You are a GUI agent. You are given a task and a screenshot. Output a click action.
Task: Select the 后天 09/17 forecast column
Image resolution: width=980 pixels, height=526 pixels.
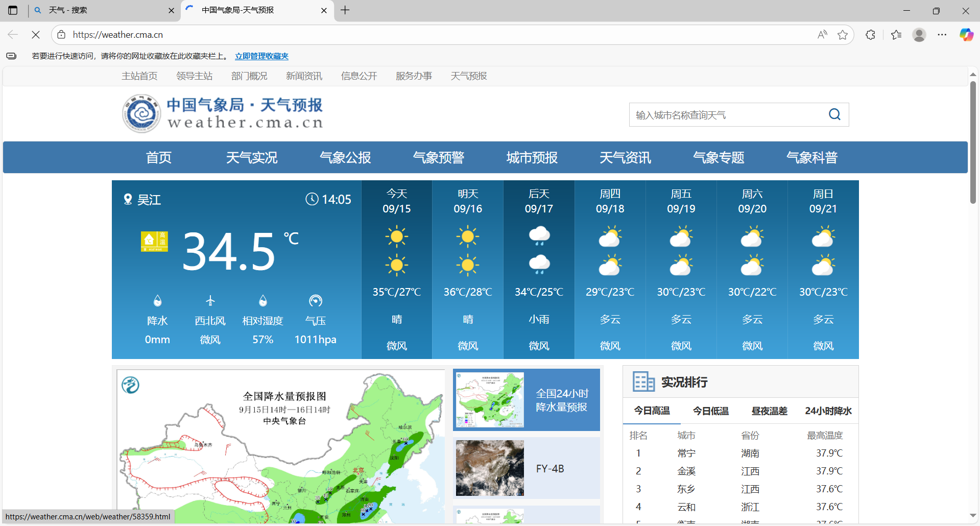[539, 270]
